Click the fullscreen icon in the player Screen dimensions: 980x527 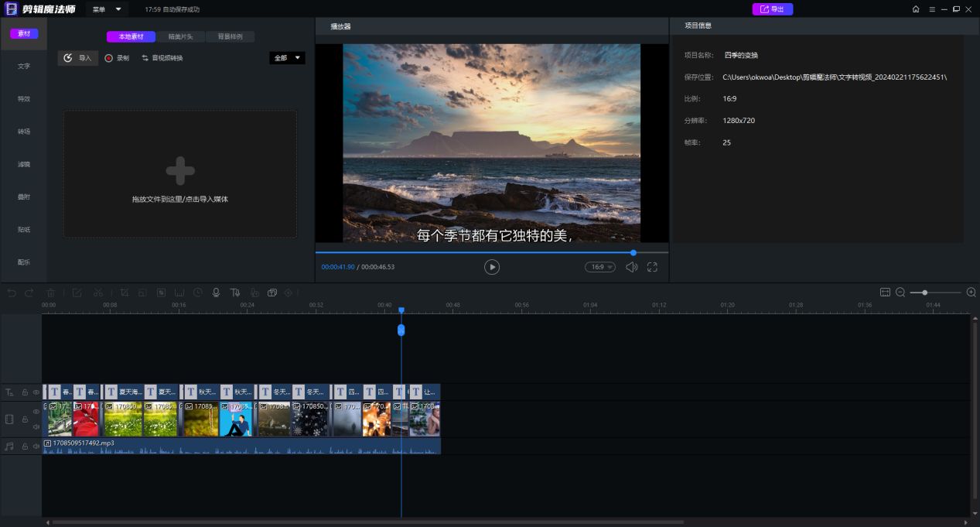(652, 267)
